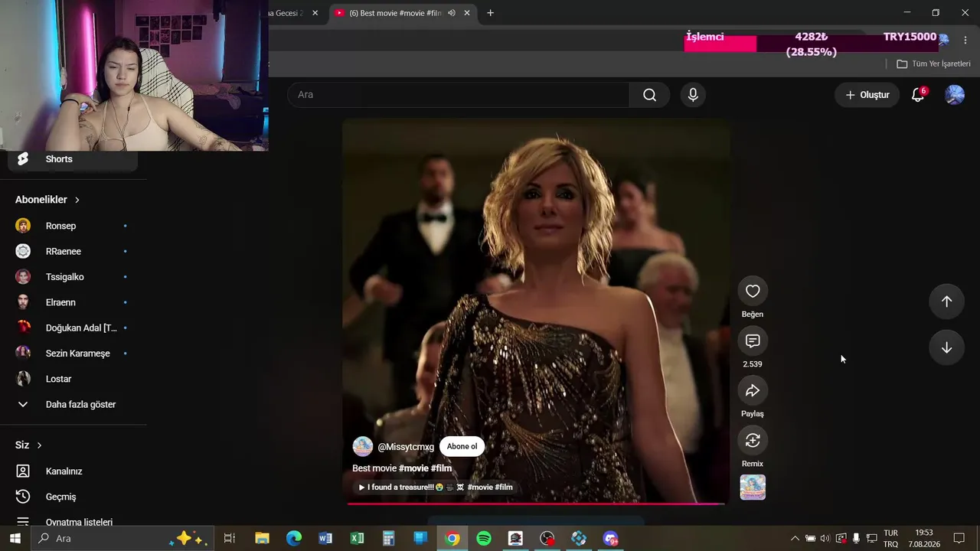
Task: Open the volume control in the system tray
Action: pos(825,539)
